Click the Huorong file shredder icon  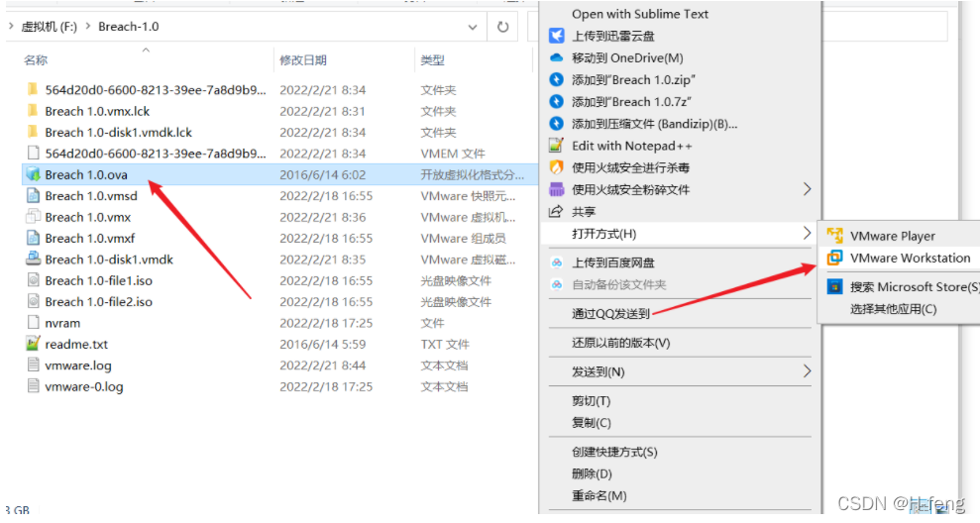pos(556,189)
